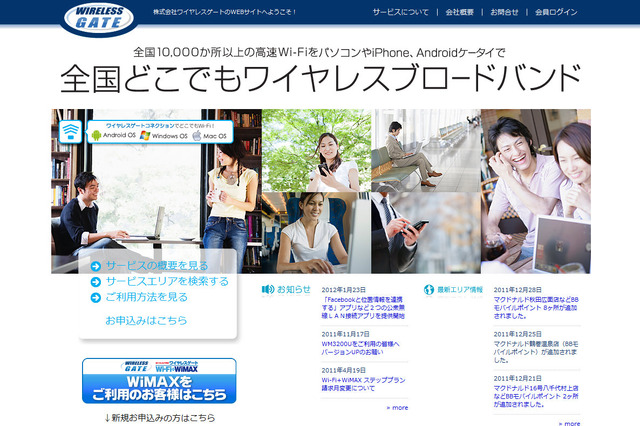The height and width of the screenshot is (426, 640).
Task: Click photo of man on airport bench
Action: point(426,150)
